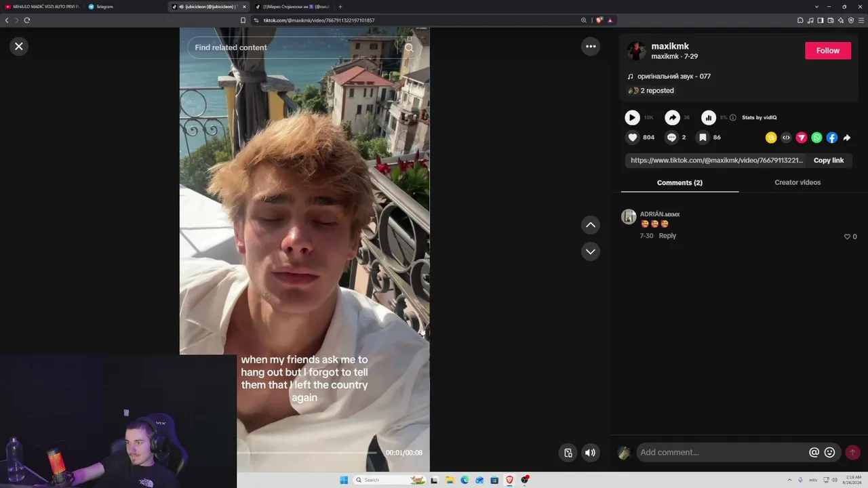Viewport: 868px width, 488px height.
Task: Reply to ADRIÁN's comment
Action: (667, 236)
